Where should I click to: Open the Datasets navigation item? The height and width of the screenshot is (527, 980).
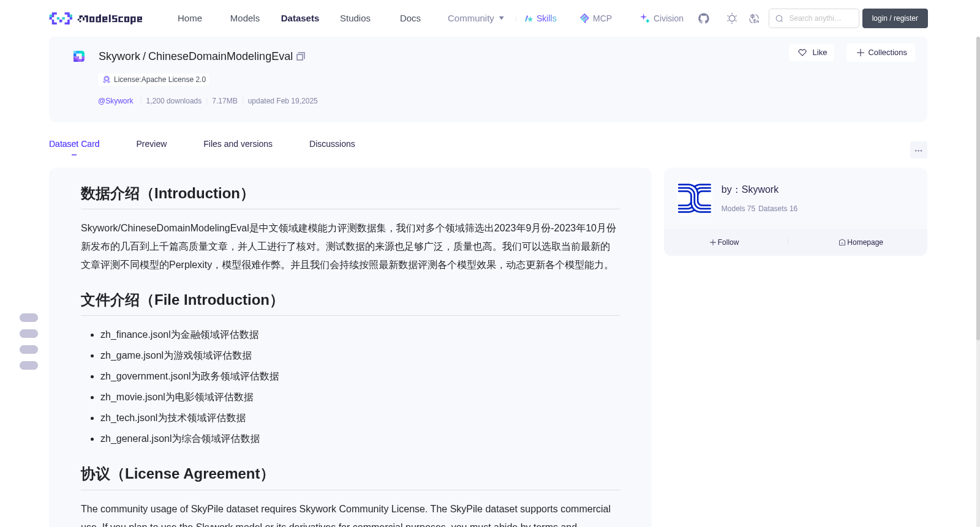[300, 18]
